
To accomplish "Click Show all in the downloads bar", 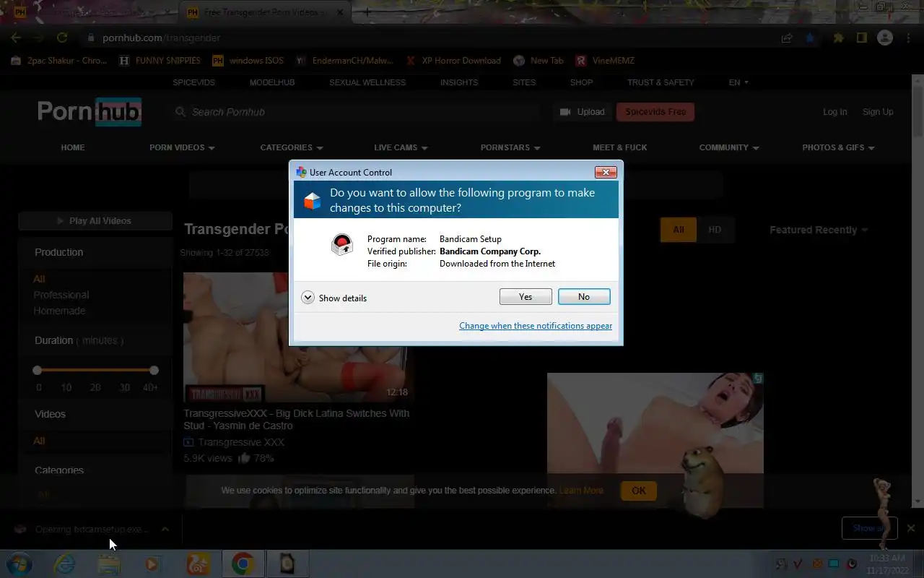I will click(869, 528).
